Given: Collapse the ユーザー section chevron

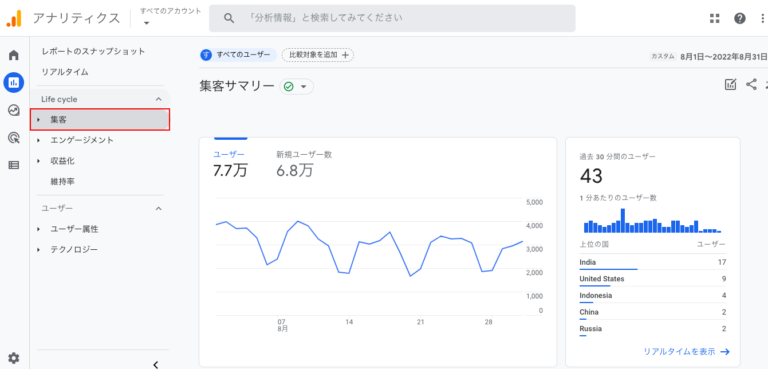Looking at the screenshot, I should [x=158, y=209].
